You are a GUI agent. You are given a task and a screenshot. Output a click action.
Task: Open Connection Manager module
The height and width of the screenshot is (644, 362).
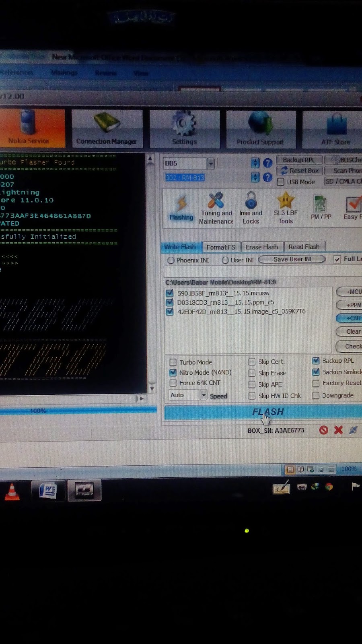(x=107, y=128)
